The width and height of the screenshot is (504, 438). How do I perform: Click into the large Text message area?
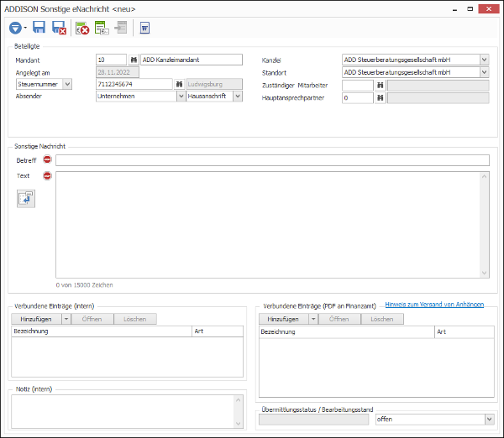268,225
